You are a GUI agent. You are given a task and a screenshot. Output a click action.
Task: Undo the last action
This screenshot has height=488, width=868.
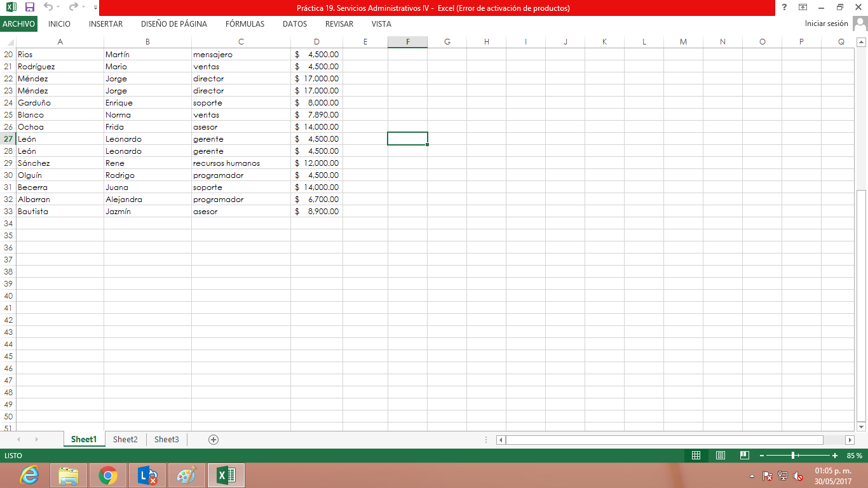(48, 8)
